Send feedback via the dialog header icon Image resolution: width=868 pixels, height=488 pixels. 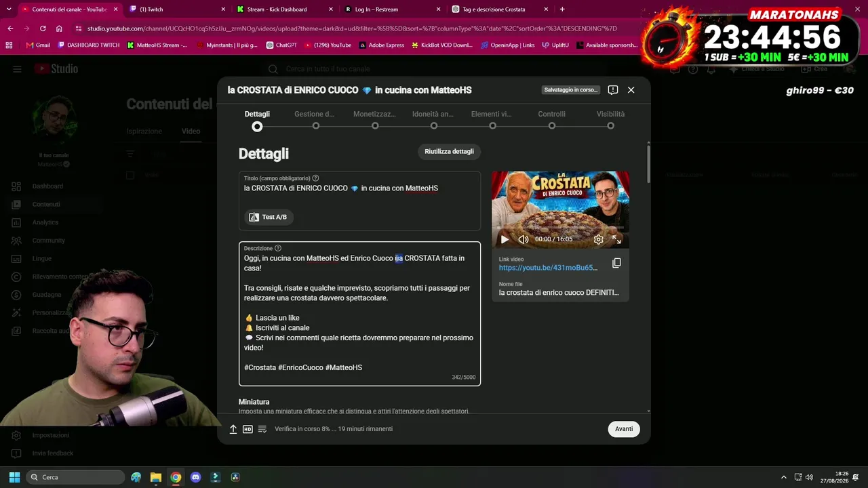point(613,90)
